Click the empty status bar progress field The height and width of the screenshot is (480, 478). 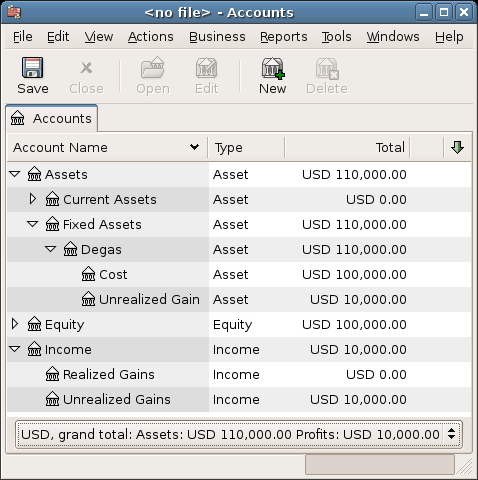(380, 464)
